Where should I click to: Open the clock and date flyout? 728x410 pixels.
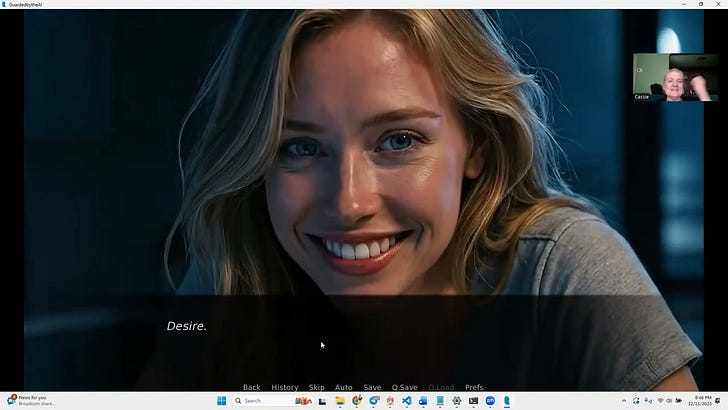[x=702, y=401]
